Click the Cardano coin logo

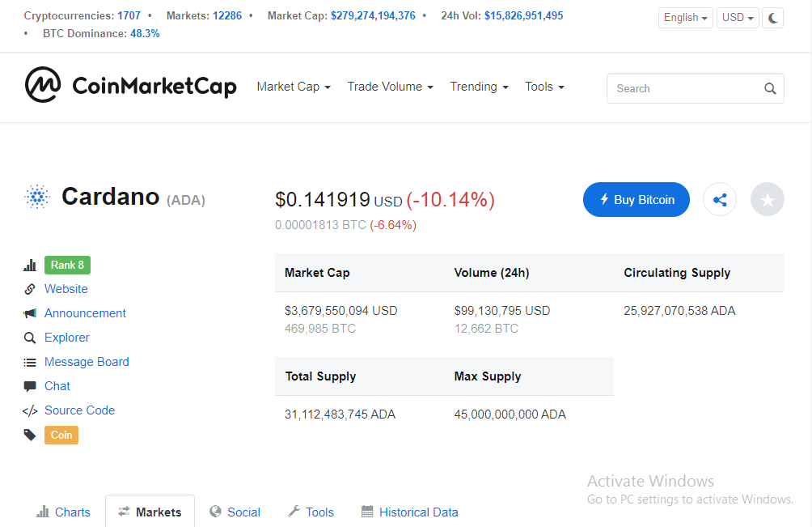pos(37,197)
